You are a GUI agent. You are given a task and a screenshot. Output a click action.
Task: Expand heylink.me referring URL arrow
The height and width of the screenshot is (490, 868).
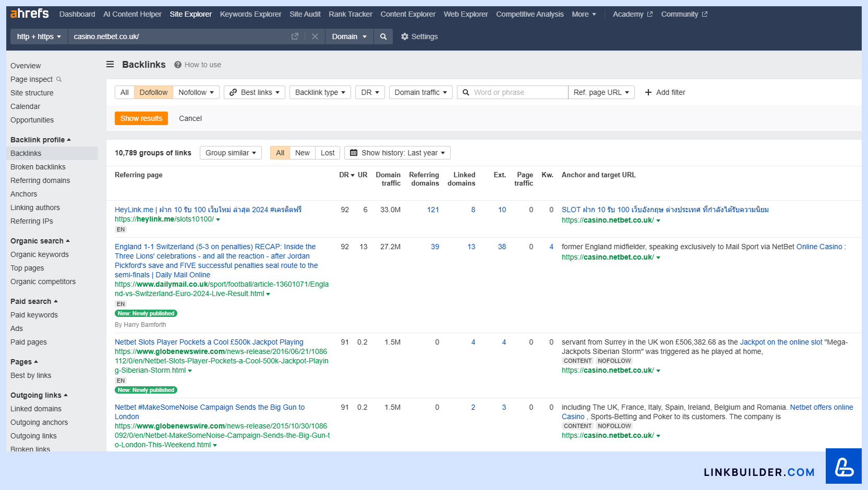tap(218, 219)
